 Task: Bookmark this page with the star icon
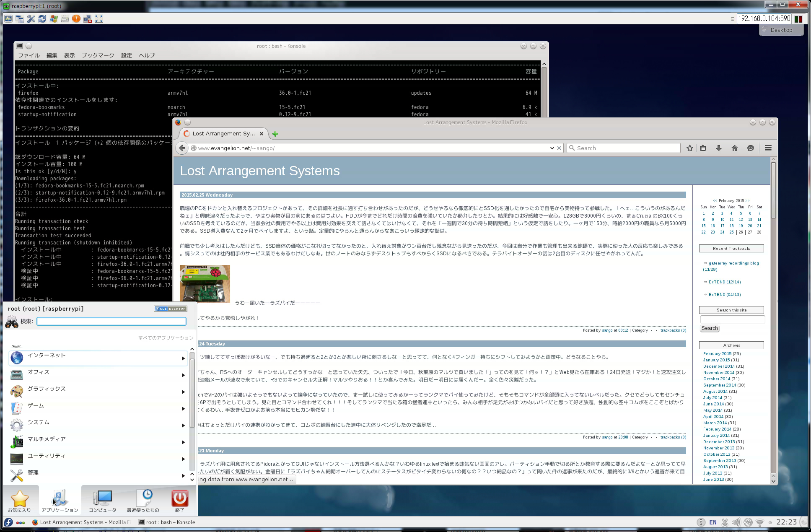click(690, 148)
